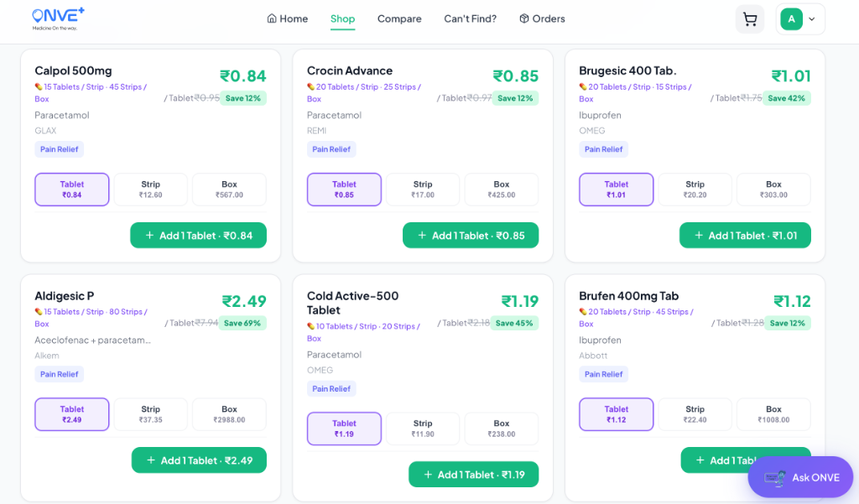The width and height of the screenshot is (859, 504).
Task: Select Box ₹238.00 for Cold Active-500
Action: (x=502, y=429)
